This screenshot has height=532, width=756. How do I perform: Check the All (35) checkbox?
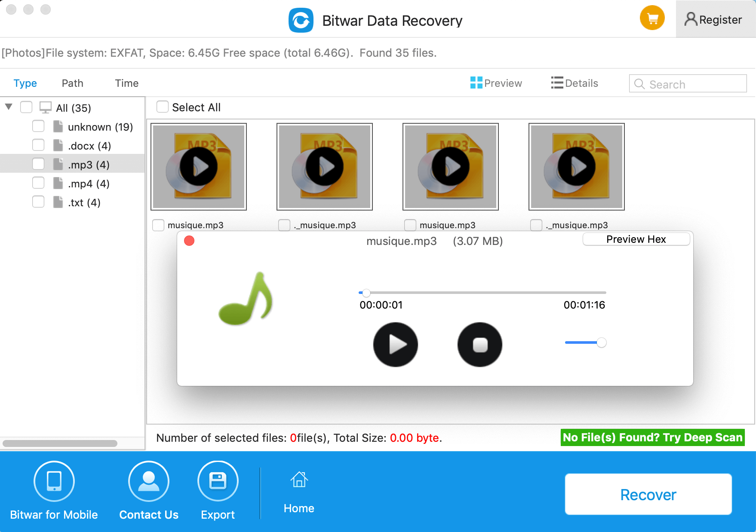26,107
